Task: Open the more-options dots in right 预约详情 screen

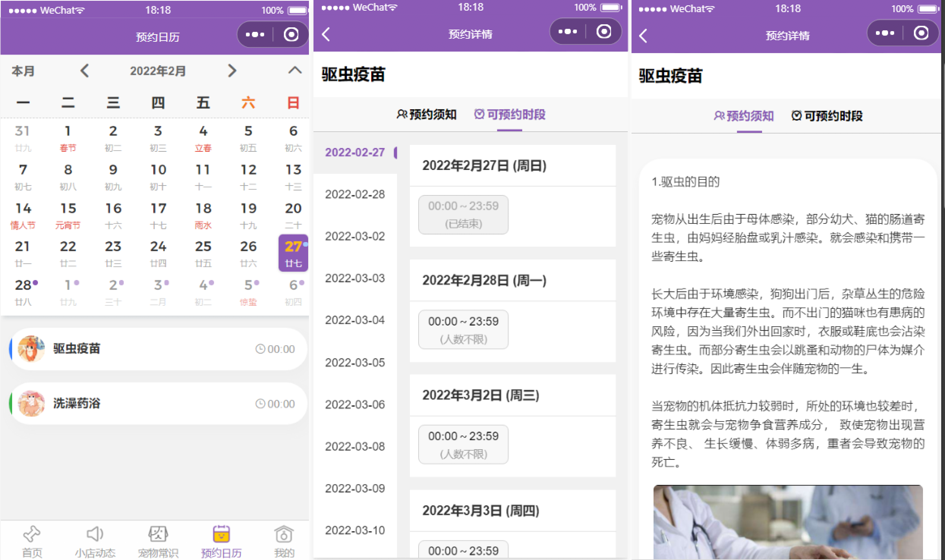Action: 885,33
